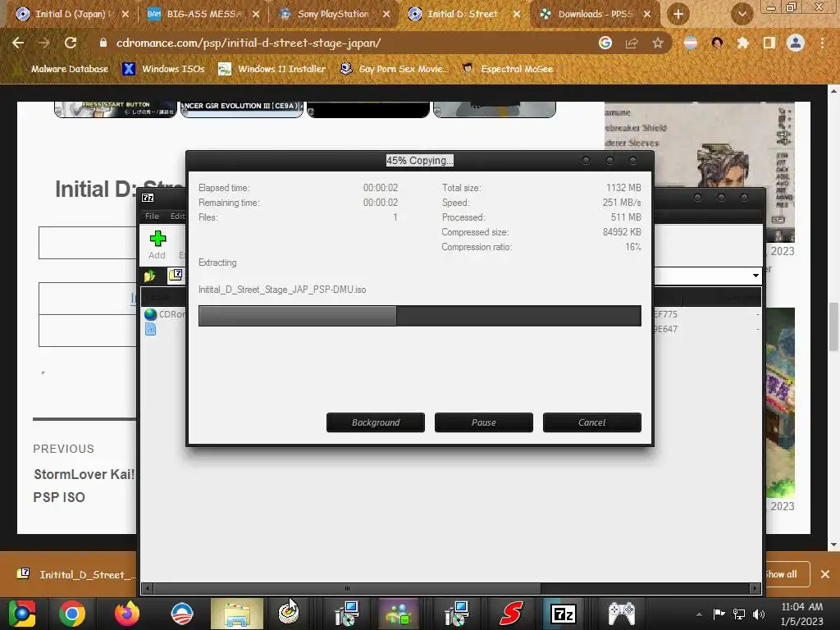Open the Chrome profile avatar
This screenshot has width=840, height=630.
[x=796, y=43]
